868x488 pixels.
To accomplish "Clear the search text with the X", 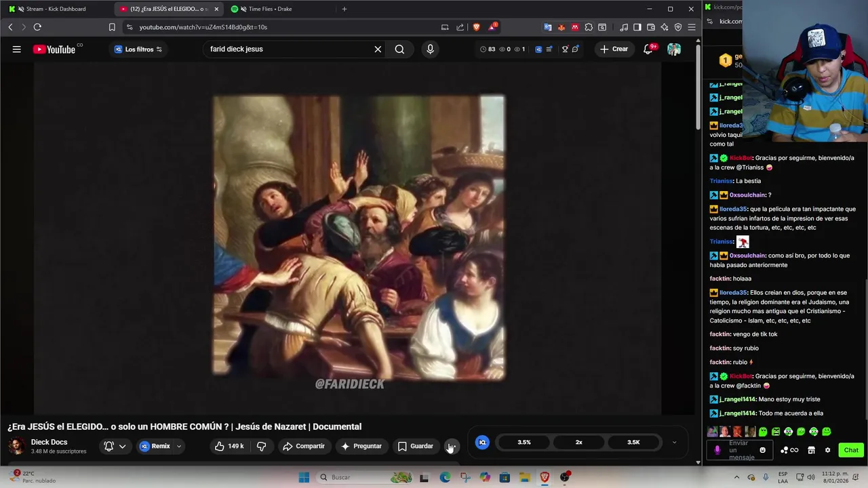I will pos(378,49).
